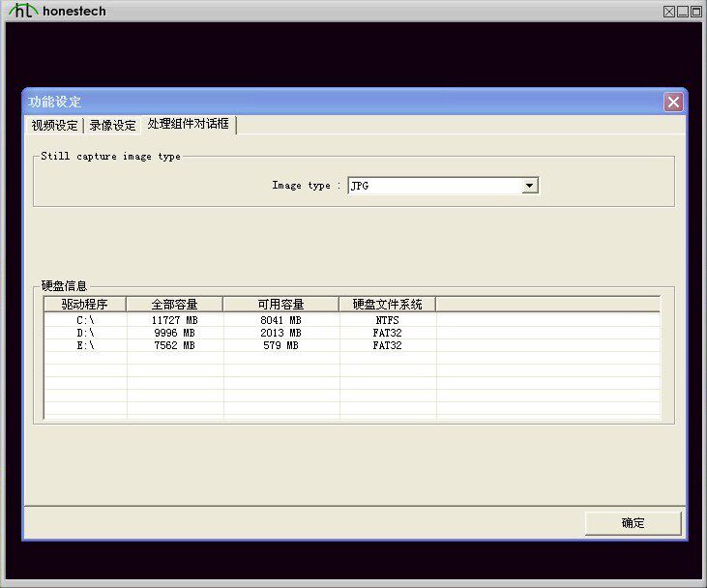Click the honestech window minimize box

[683, 12]
